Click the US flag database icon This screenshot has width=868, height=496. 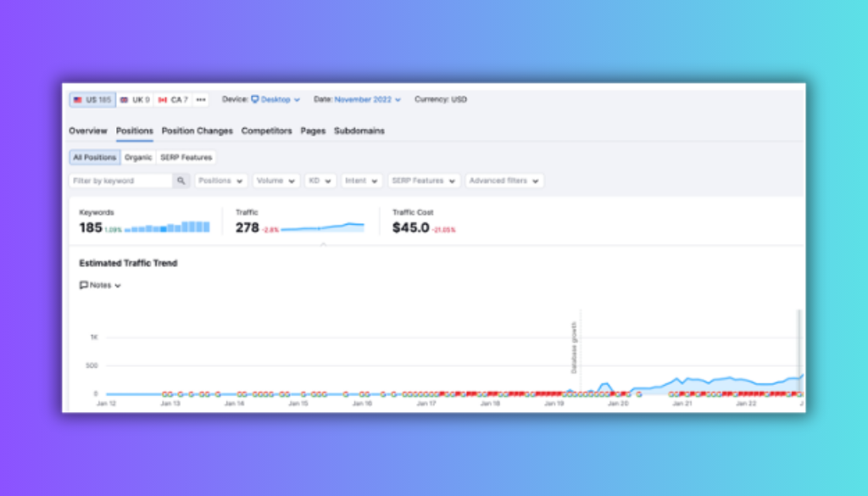(x=78, y=100)
